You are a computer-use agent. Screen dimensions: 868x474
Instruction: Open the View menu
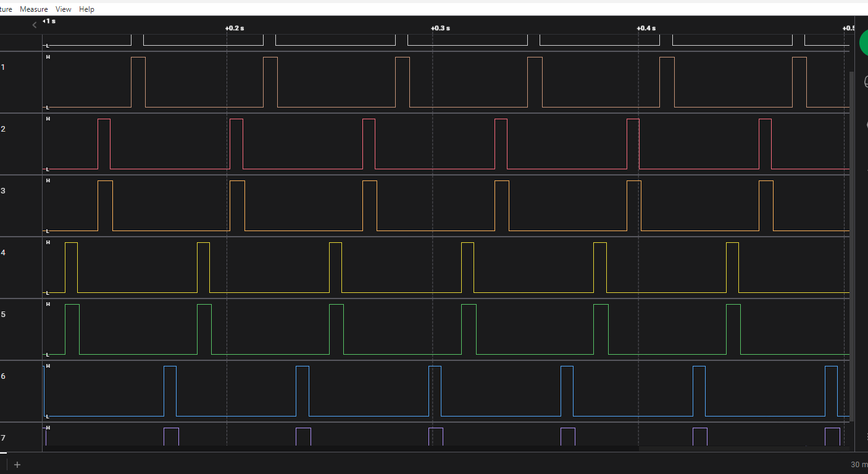(x=63, y=9)
